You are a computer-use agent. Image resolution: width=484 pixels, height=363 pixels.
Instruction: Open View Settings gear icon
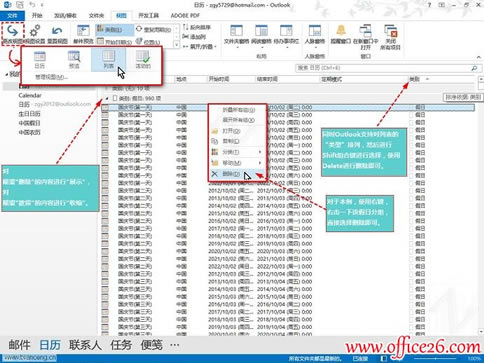pos(35,34)
